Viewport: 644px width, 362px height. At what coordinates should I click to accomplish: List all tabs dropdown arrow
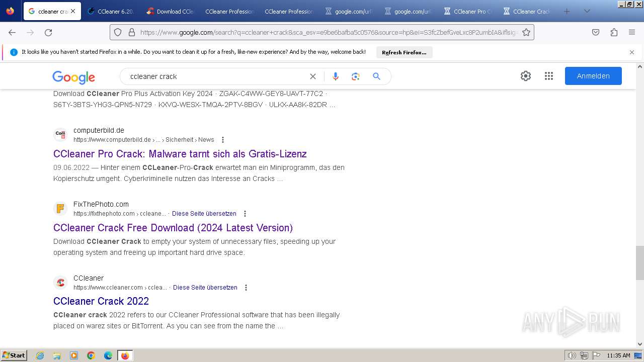587,11
